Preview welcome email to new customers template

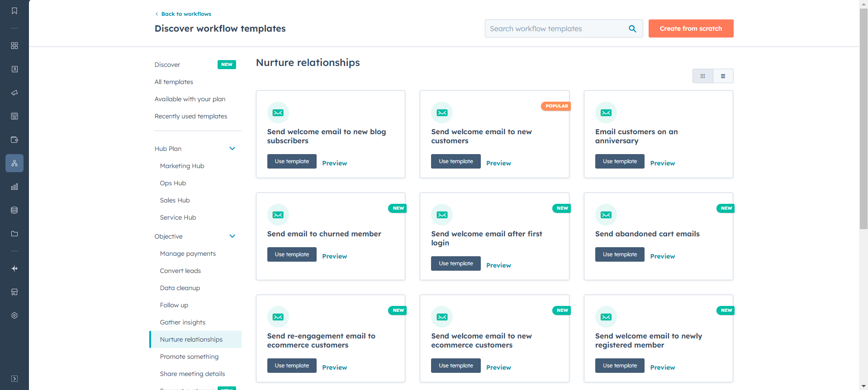click(498, 163)
